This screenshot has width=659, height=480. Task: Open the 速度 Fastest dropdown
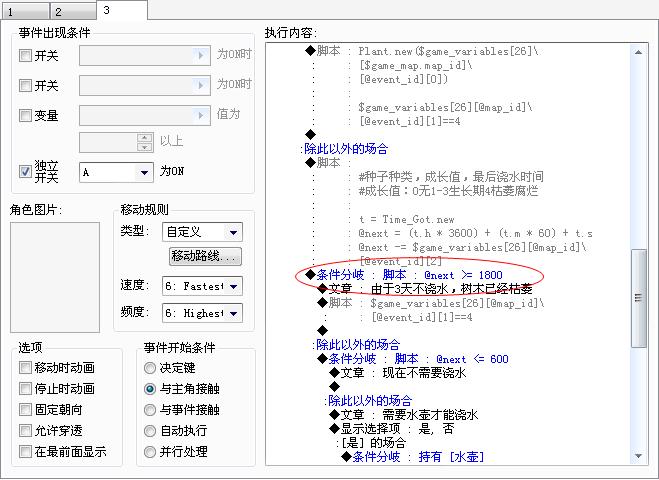pos(202,286)
